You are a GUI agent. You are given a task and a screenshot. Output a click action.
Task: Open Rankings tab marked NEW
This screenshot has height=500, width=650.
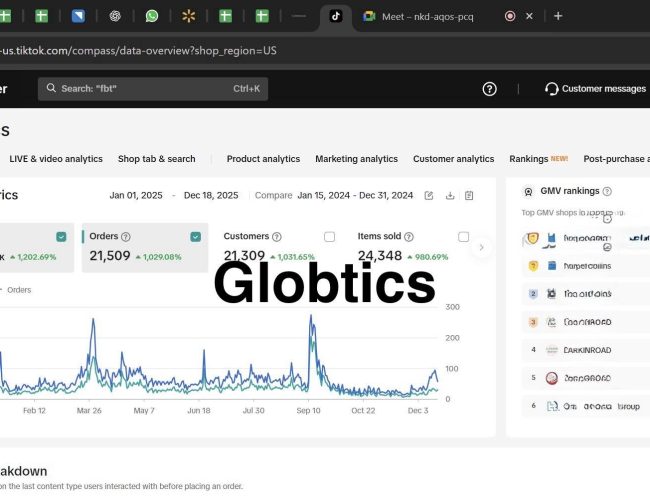tap(538, 159)
